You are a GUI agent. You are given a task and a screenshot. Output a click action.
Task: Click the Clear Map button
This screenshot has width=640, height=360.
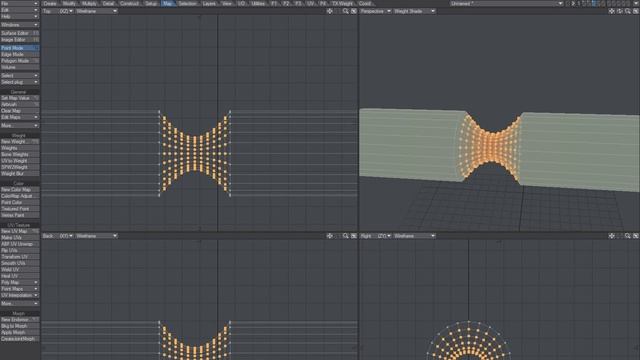click(x=20, y=111)
